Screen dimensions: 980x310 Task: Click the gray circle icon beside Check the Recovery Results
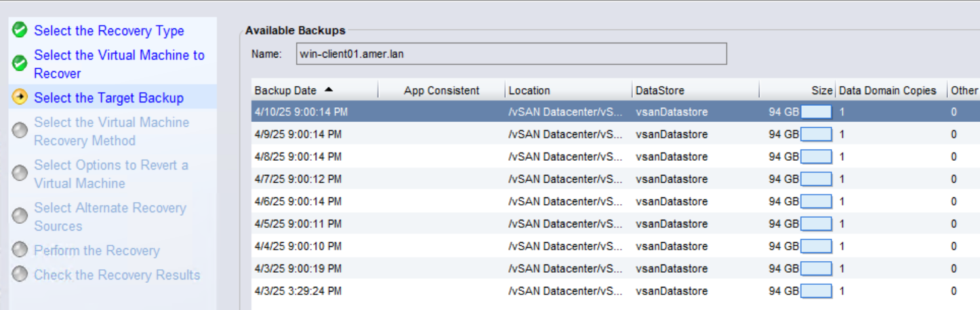coord(20,275)
